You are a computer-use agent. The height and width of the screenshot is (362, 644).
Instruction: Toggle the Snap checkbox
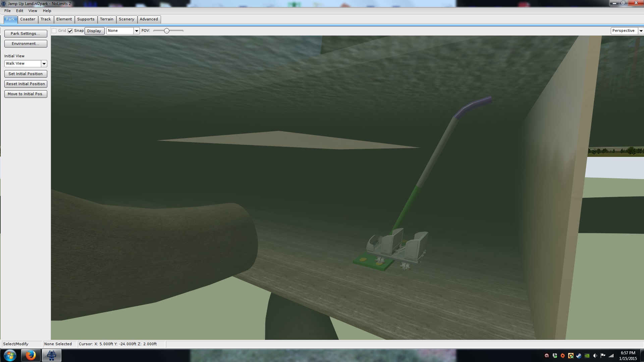point(70,31)
